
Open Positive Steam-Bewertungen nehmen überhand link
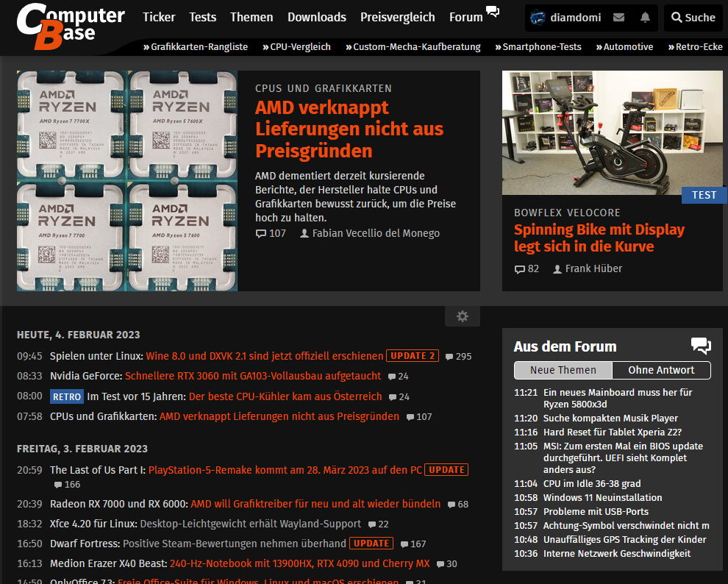pyautogui.click(x=235, y=544)
